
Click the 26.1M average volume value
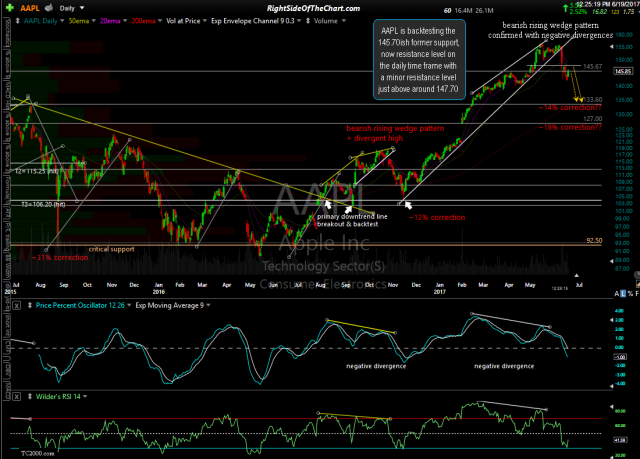(x=484, y=11)
